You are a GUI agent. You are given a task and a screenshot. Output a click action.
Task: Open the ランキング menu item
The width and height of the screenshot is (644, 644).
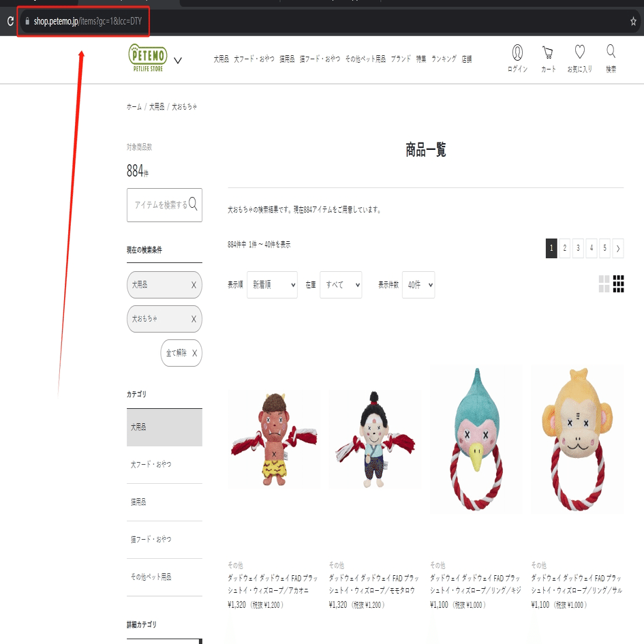coord(444,59)
